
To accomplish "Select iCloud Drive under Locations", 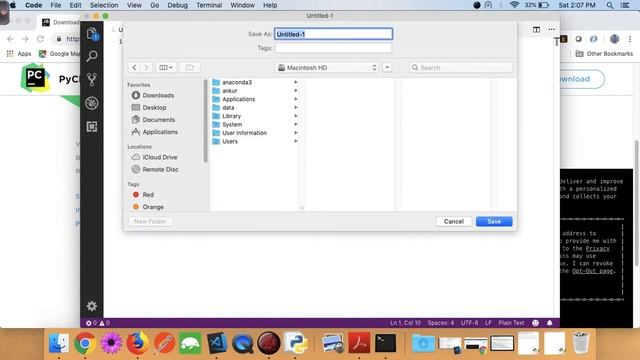I will [160, 157].
